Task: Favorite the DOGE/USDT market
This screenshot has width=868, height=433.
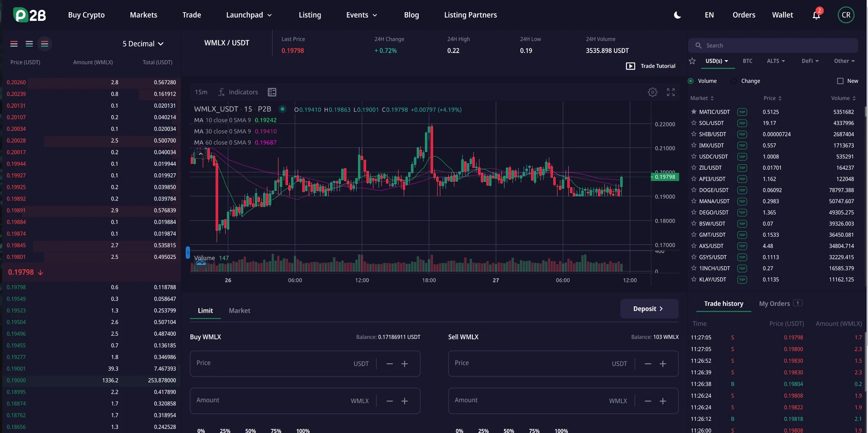Action: (693, 190)
